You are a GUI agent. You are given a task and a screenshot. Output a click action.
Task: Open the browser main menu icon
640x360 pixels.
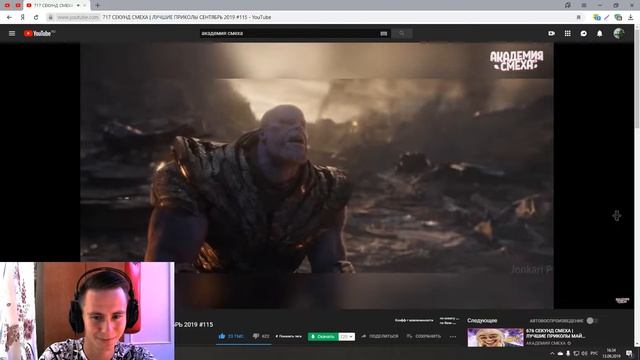[584, 5]
